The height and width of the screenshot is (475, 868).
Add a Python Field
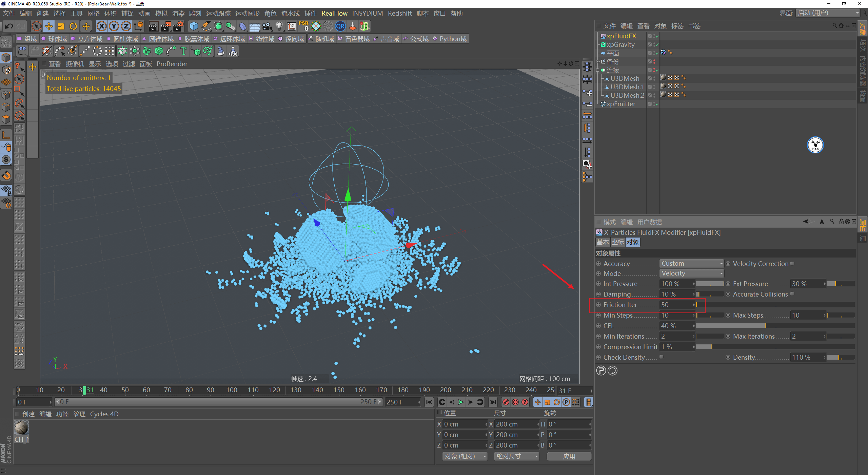point(450,39)
